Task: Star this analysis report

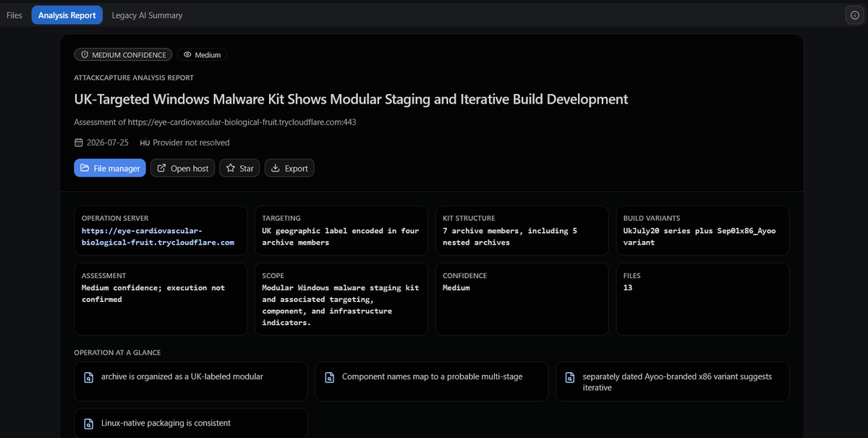Action: point(239,168)
